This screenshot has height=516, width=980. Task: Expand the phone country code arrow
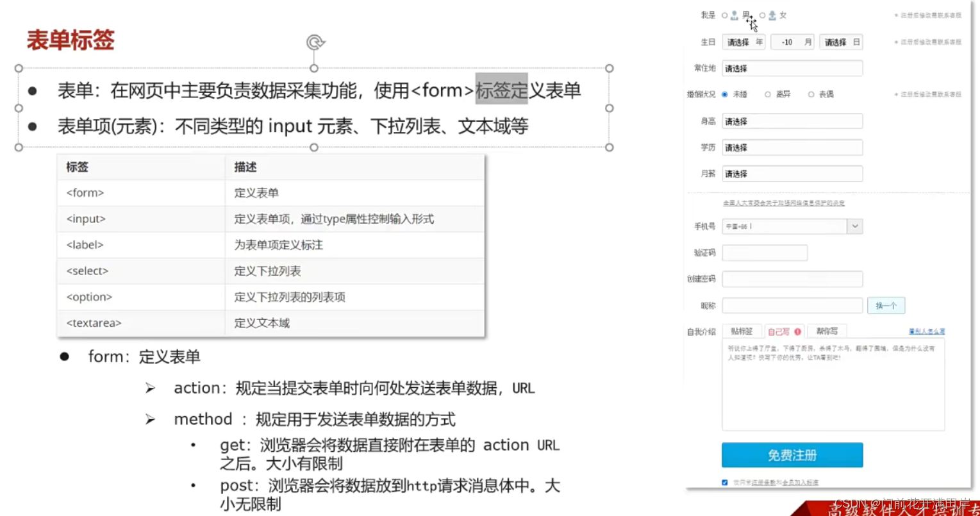(x=855, y=226)
